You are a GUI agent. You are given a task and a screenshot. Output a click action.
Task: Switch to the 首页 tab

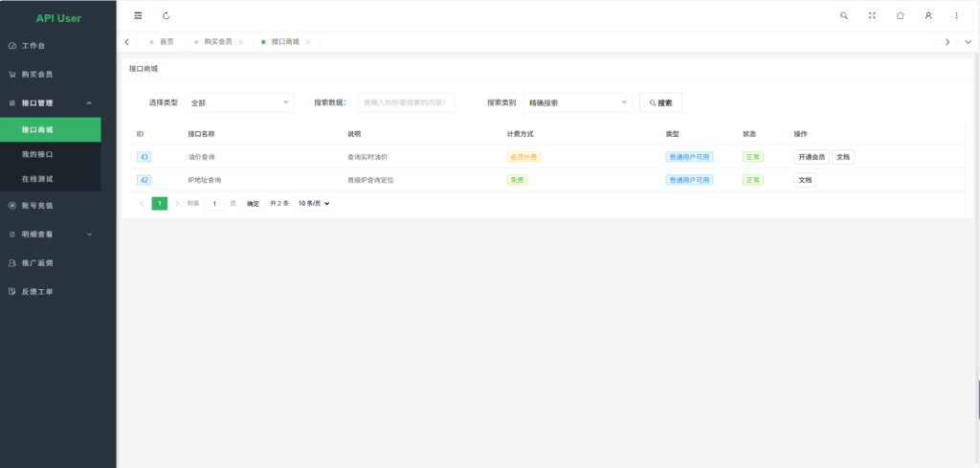click(161, 42)
